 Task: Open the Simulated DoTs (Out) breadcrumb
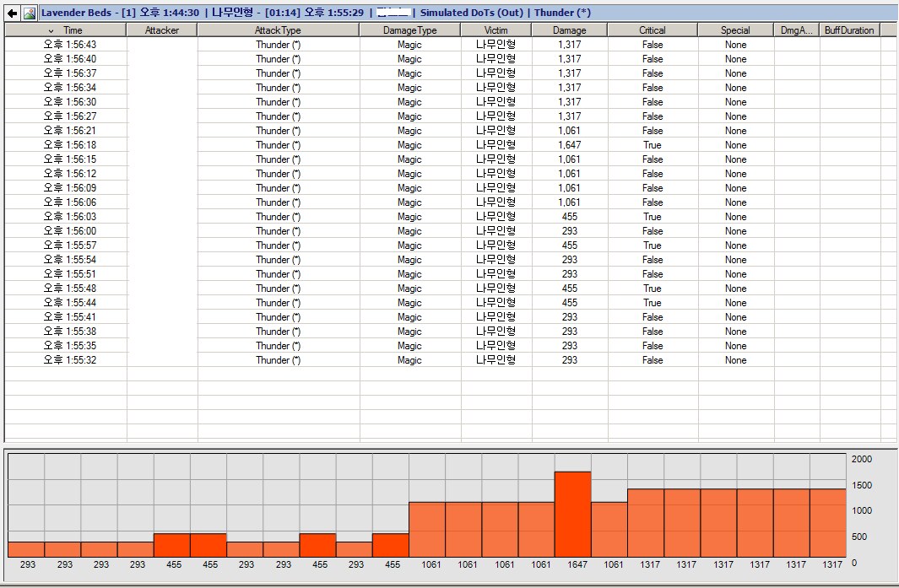click(473, 13)
